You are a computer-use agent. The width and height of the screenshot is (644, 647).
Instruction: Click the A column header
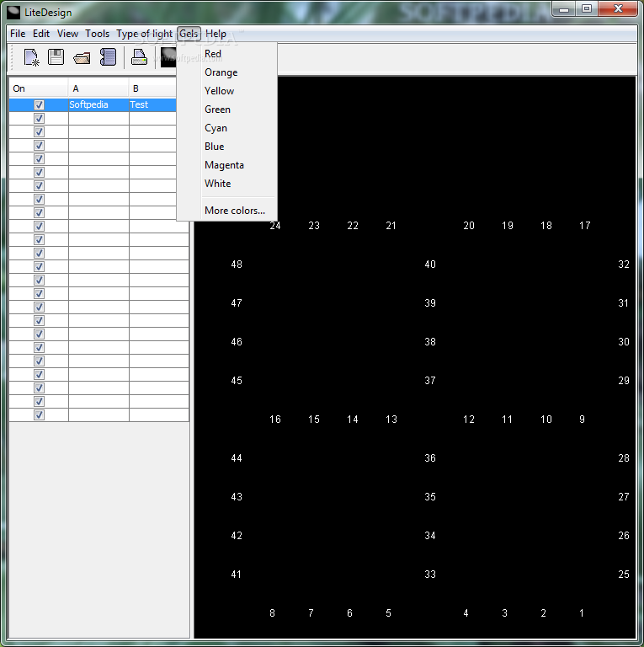coord(98,88)
